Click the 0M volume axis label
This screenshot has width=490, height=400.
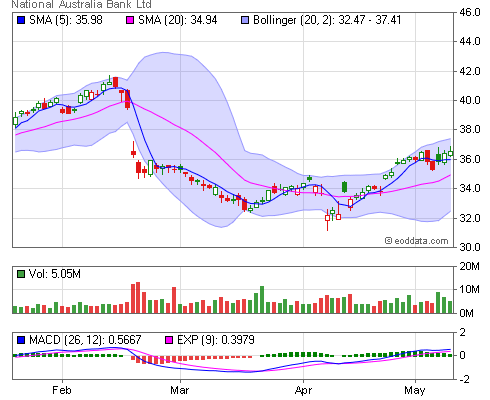[466, 313]
